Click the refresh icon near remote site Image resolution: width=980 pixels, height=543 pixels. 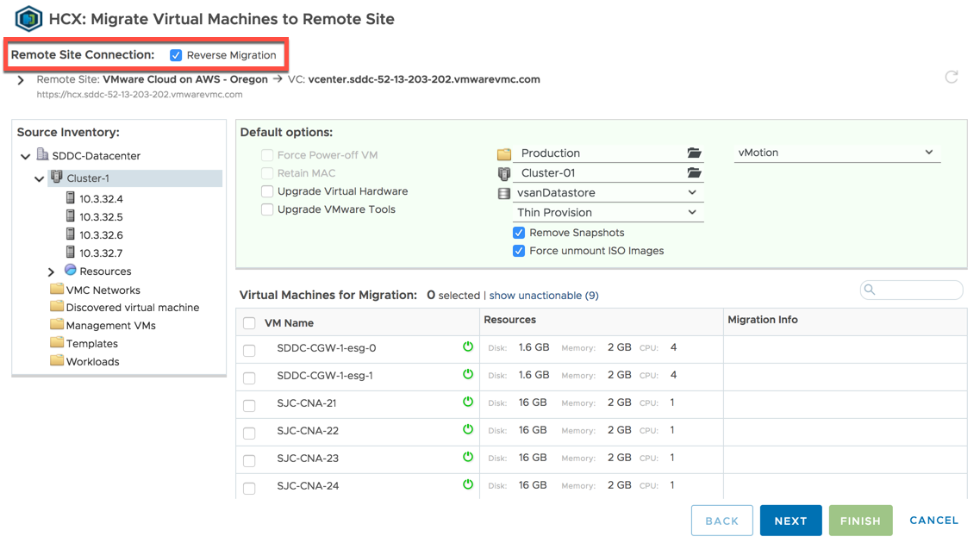pyautogui.click(x=952, y=77)
